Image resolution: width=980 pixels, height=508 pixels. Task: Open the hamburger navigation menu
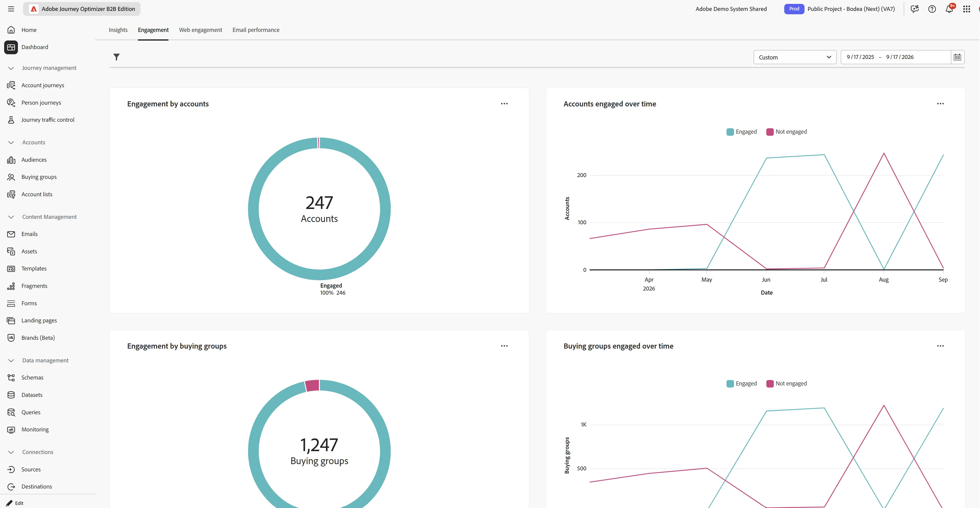[11, 9]
